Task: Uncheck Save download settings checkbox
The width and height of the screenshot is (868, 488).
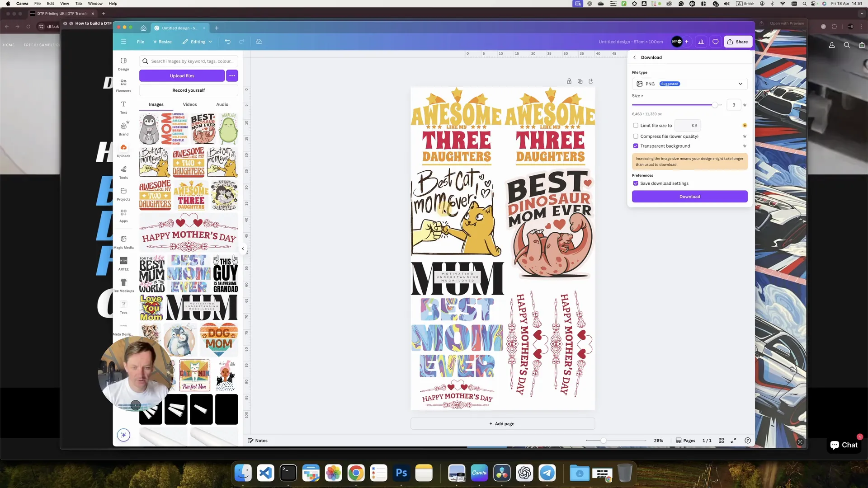Action: pyautogui.click(x=636, y=183)
